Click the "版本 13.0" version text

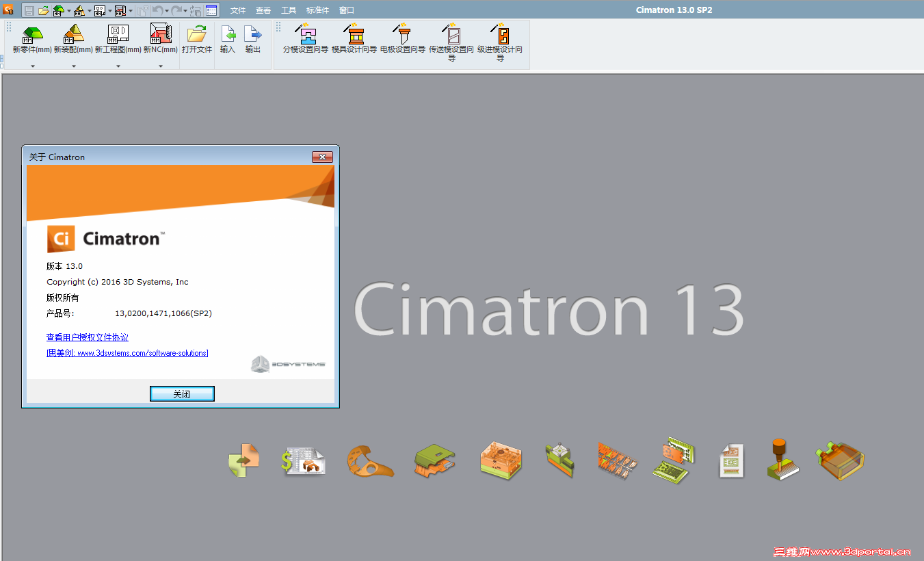[64, 266]
